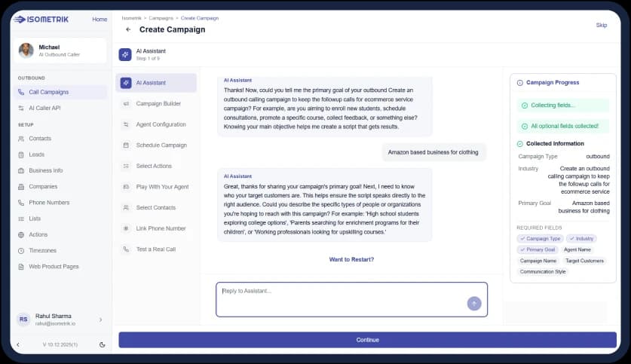Click Isometrik in the breadcrumb

(x=132, y=18)
